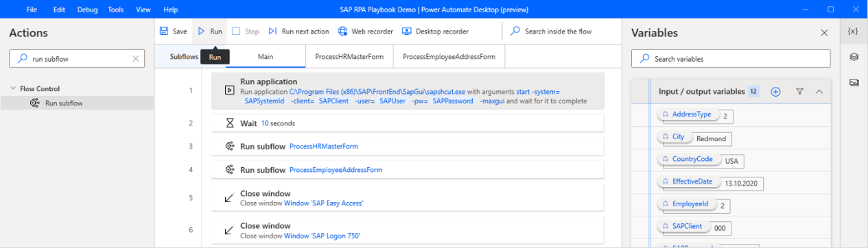868x248 pixels.
Task: Open the Debug menu
Action: coord(87,10)
